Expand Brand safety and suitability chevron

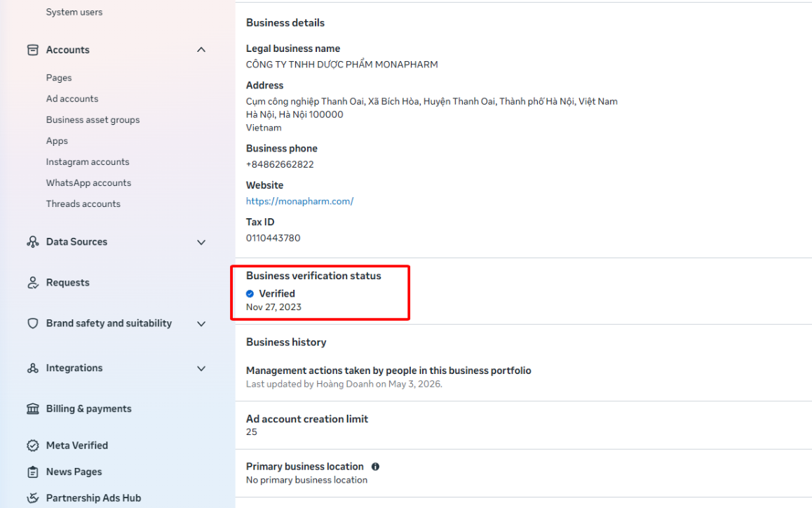[201, 323]
